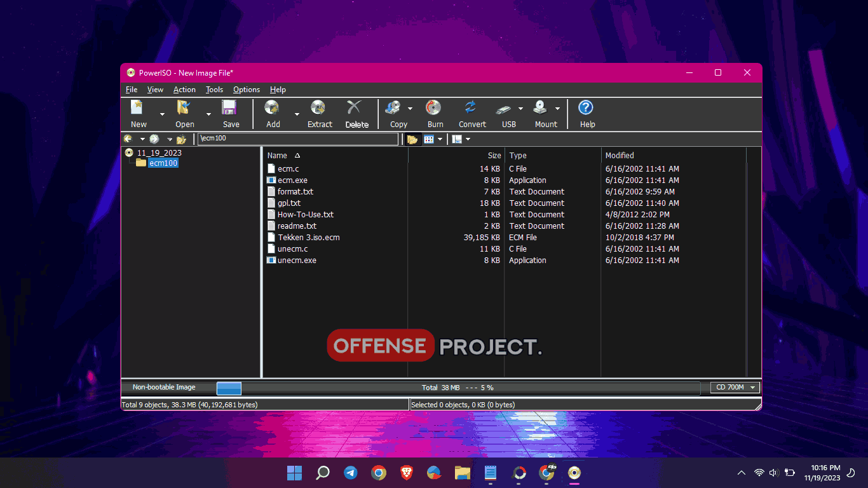
Task: Open the taskbar clock showing 10:16 PM
Action: pyautogui.click(x=822, y=473)
